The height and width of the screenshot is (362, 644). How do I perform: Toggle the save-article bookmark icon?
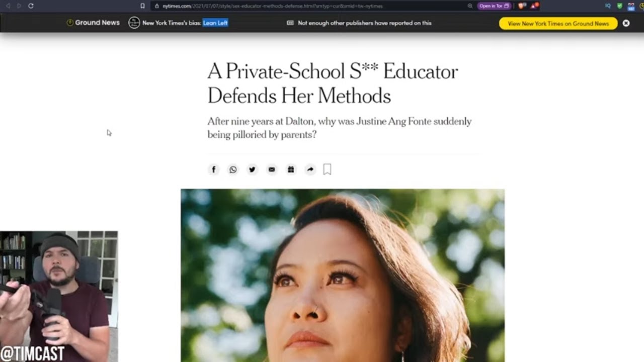click(327, 169)
